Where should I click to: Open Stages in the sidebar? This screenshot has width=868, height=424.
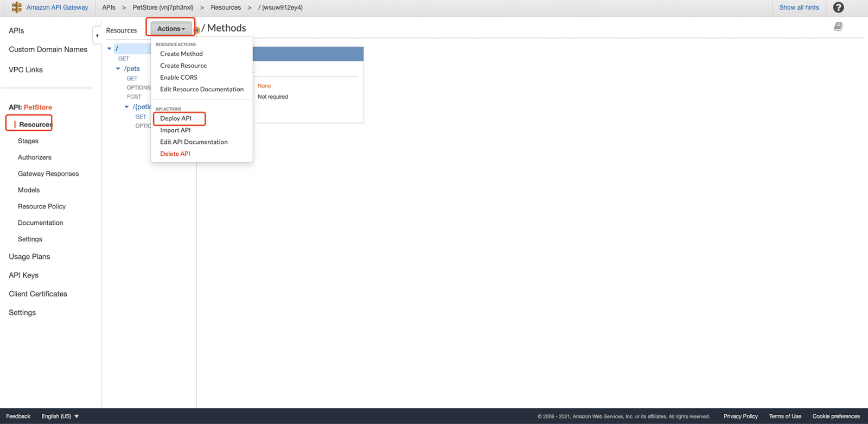(28, 141)
